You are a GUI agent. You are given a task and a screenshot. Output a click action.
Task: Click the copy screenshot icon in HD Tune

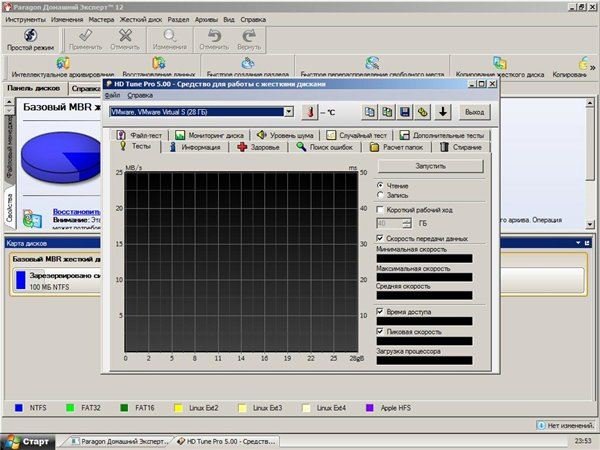(387, 112)
